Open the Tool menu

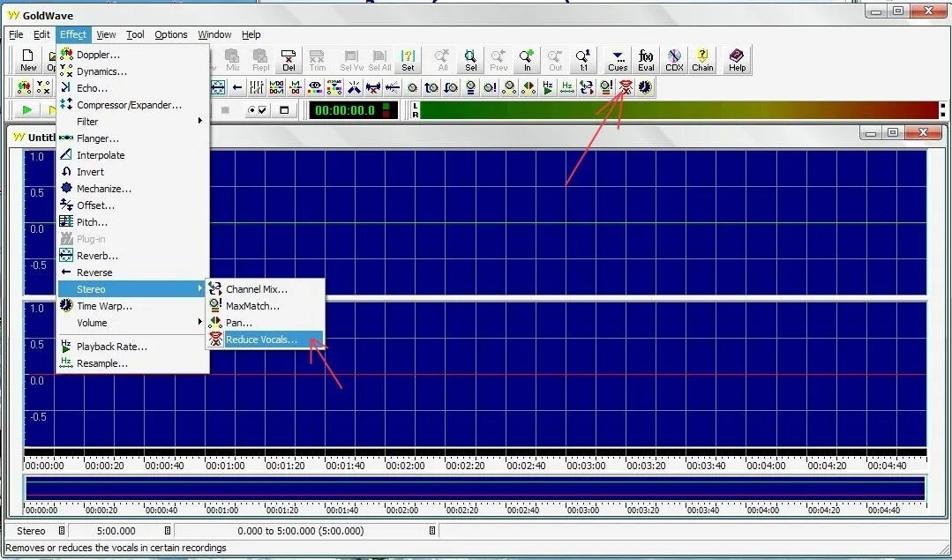point(135,34)
